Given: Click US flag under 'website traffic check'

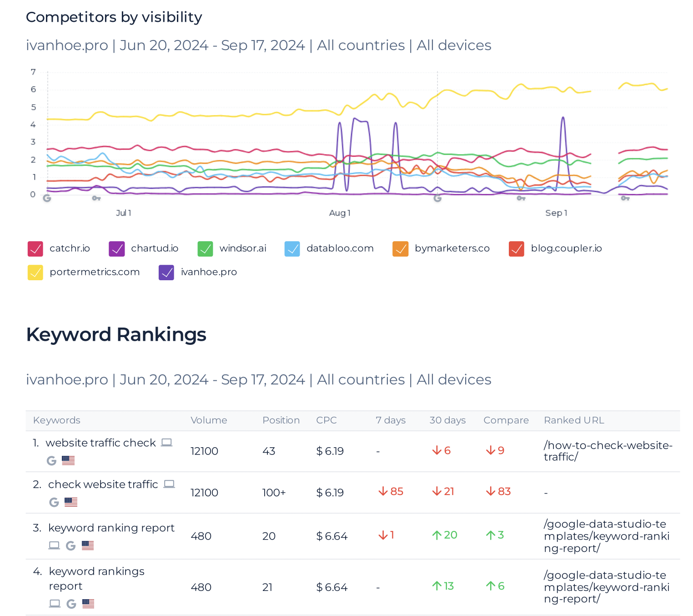Looking at the screenshot, I should pos(68,460).
